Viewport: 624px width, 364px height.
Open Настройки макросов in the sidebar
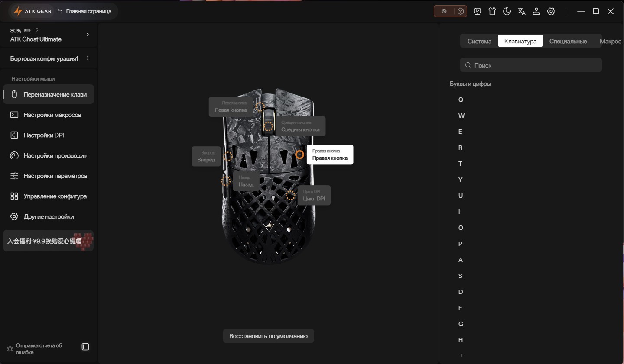point(49,115)
